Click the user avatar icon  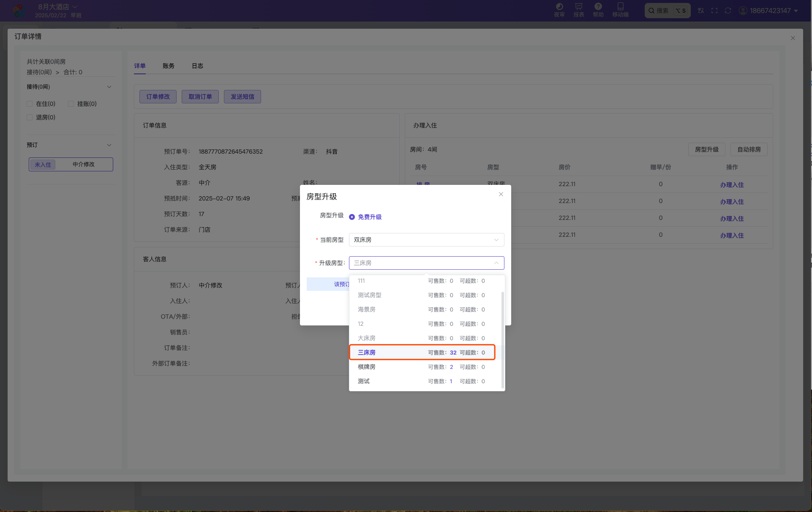point(743,11)
